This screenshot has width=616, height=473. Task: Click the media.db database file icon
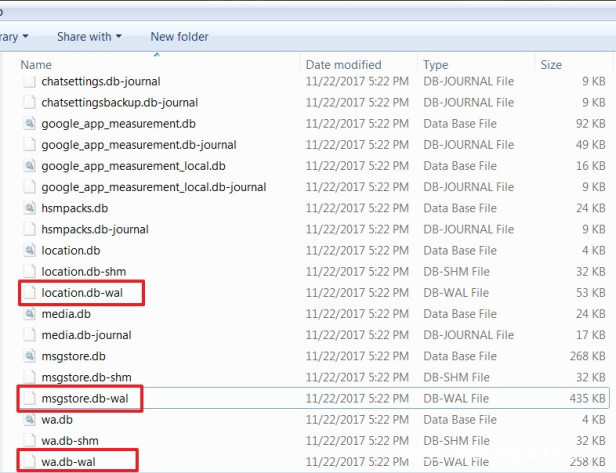pyautogui.click(x=29, y=314)
